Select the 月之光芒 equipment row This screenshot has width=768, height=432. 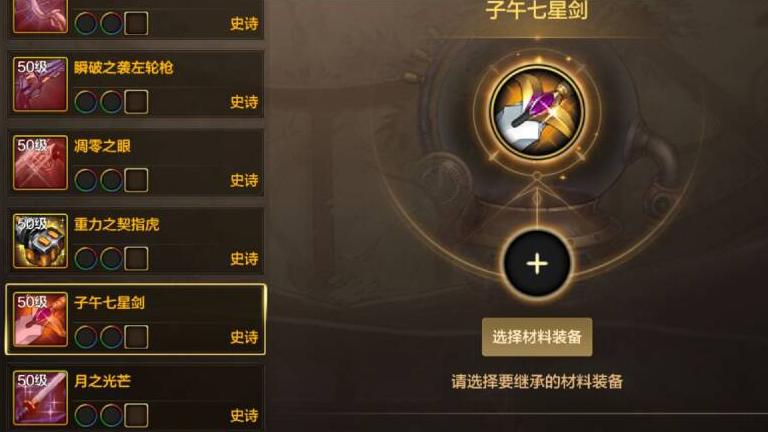(135, 398)
